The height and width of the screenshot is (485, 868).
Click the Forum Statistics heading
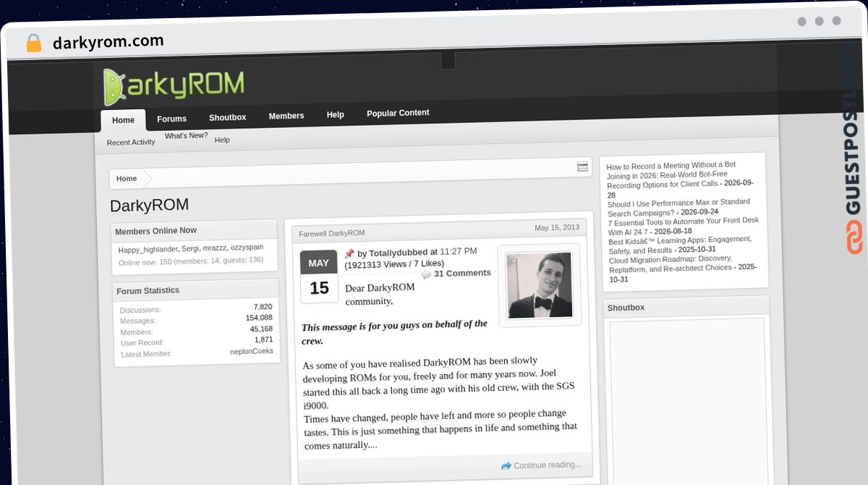pyautogui.click(x=148, y=291)
